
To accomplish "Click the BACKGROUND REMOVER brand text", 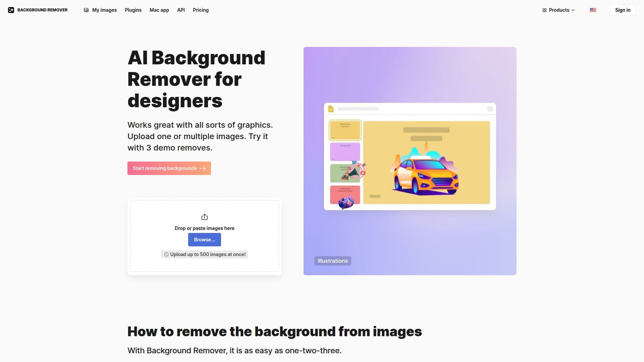I will pyautogui.click(x=42, y=10).
